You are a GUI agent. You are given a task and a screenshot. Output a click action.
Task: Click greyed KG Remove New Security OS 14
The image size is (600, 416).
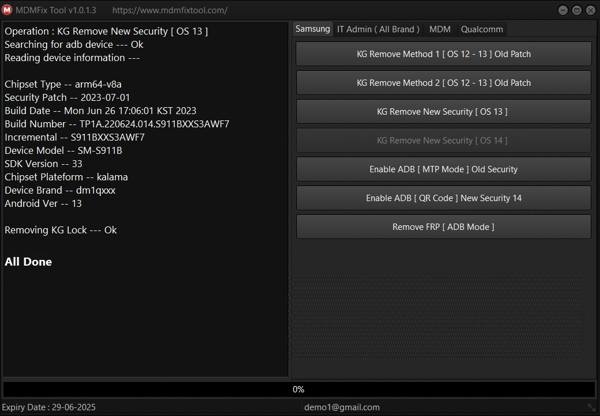443,140
